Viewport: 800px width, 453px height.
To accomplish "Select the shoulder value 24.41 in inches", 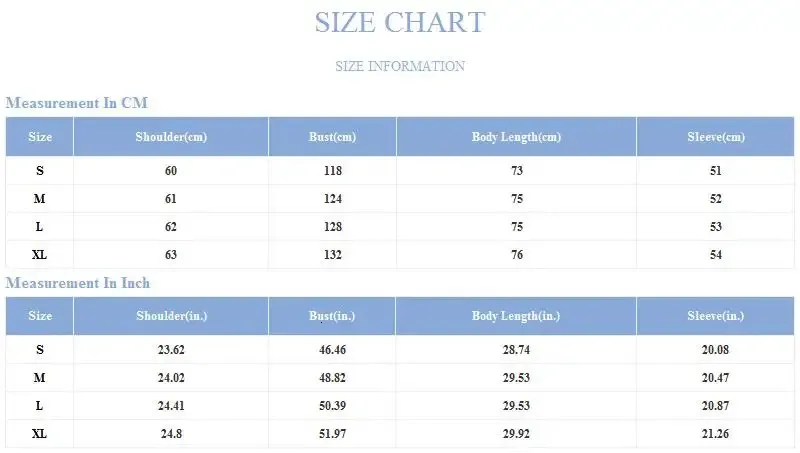I will click(171, 406).
